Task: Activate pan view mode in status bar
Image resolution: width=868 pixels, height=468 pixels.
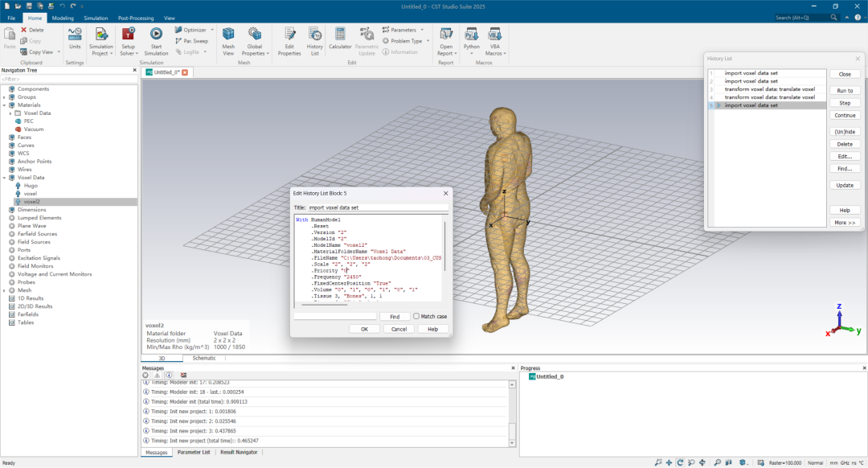Action: [669, 462]
